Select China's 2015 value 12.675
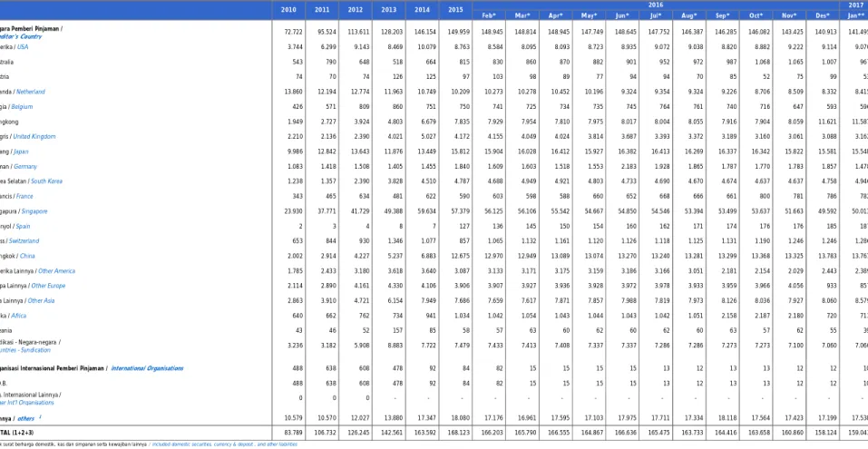The width and height of the screenshot is (868, 449). point(455,257)
